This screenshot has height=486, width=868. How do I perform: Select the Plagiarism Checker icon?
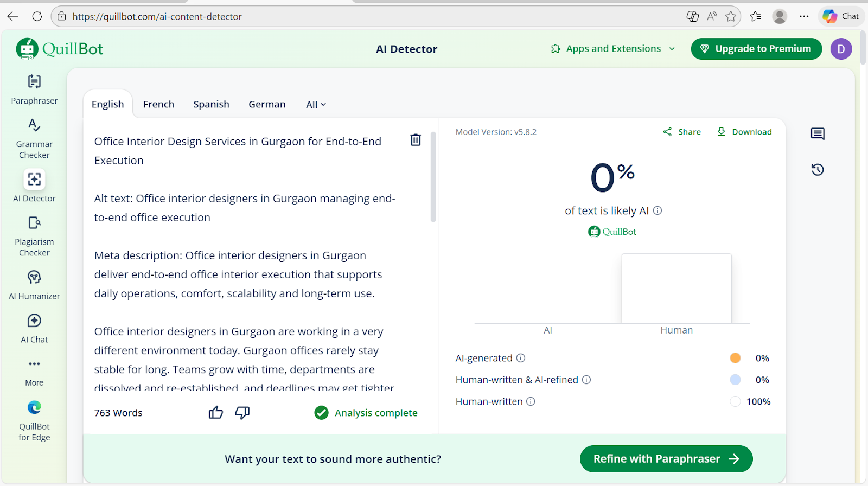click(x=34, y=223)
